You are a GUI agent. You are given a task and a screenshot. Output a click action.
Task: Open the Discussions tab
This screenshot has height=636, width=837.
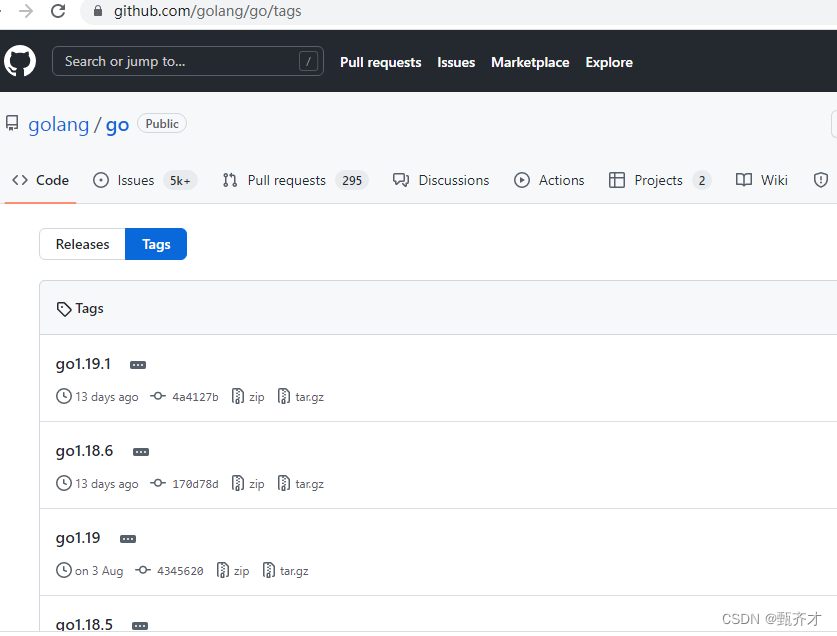coord(441,180)
